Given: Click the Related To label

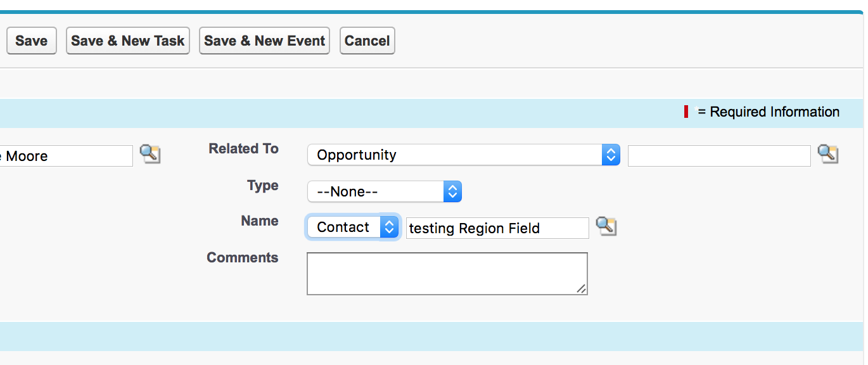Looking at the screenshot, I should 243,149.
